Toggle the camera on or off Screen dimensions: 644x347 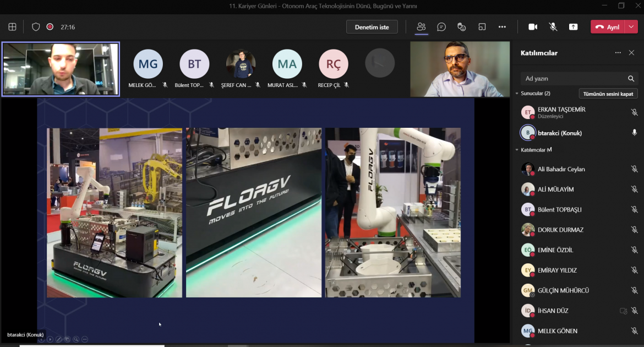[x=533, y=27]
